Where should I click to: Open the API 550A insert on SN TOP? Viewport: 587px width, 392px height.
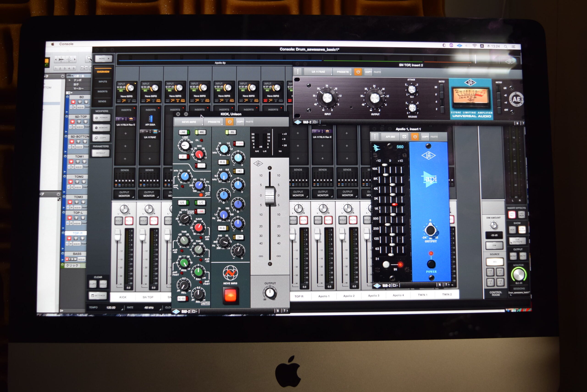[x=150, y=120]
